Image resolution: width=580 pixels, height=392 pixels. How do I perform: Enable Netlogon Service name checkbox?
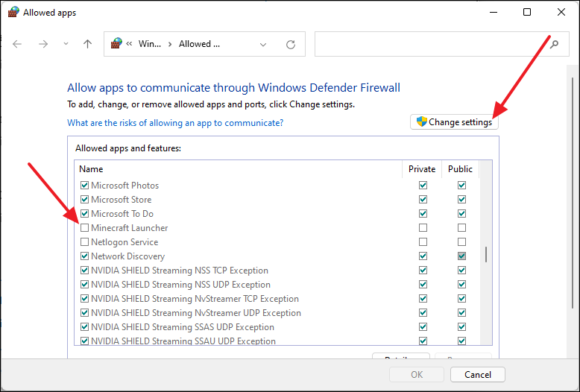(84, 242)
